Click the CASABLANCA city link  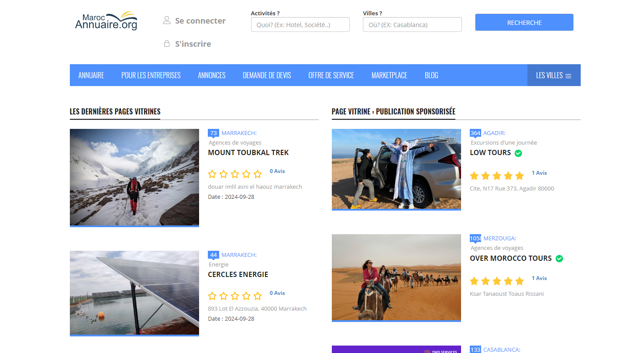[502, 350]
